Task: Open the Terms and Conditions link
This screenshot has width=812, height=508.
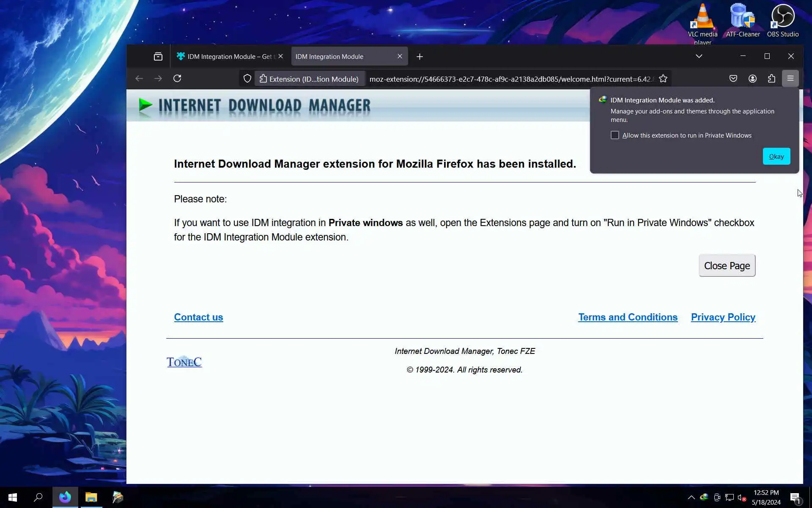Action: (628, 317)
